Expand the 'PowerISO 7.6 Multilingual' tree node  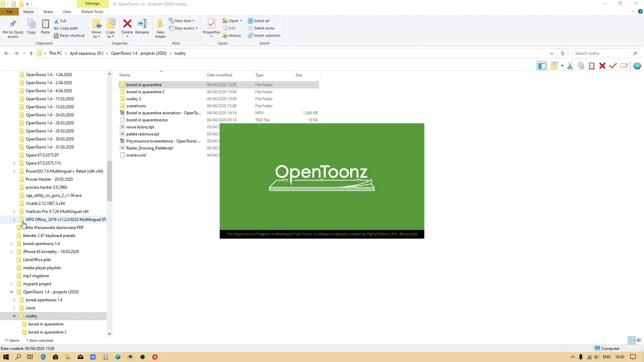(14, 171)
